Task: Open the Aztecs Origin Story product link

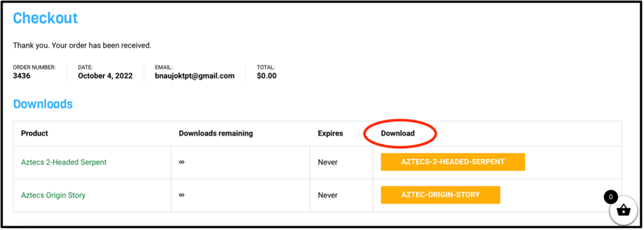Action: click(53, 195)
